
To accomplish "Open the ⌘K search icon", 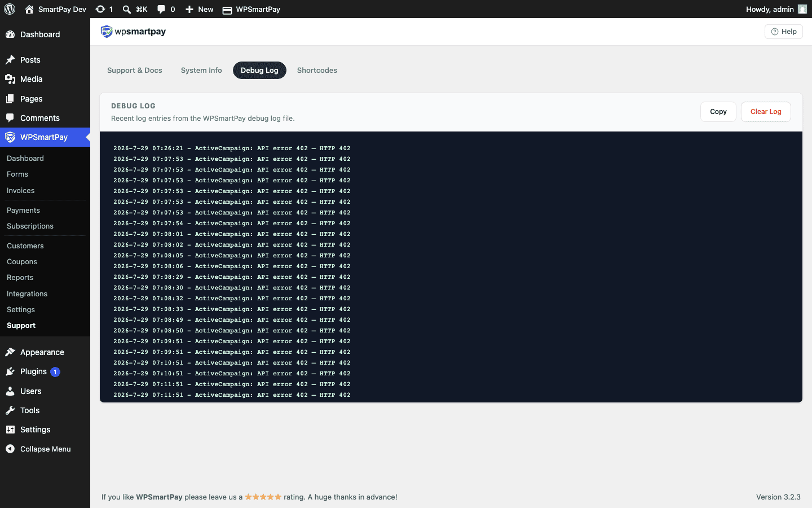I will click(x=127, y=9).
